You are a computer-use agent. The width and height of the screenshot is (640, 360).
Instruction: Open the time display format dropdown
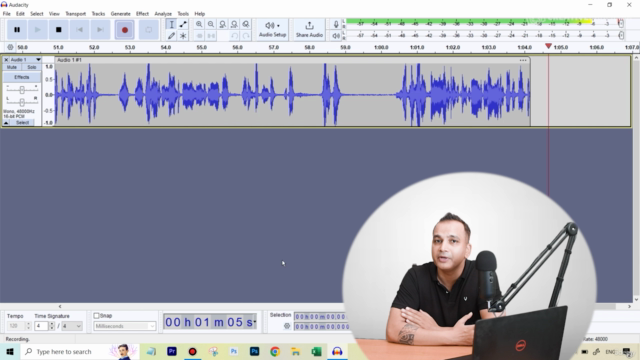255,322
